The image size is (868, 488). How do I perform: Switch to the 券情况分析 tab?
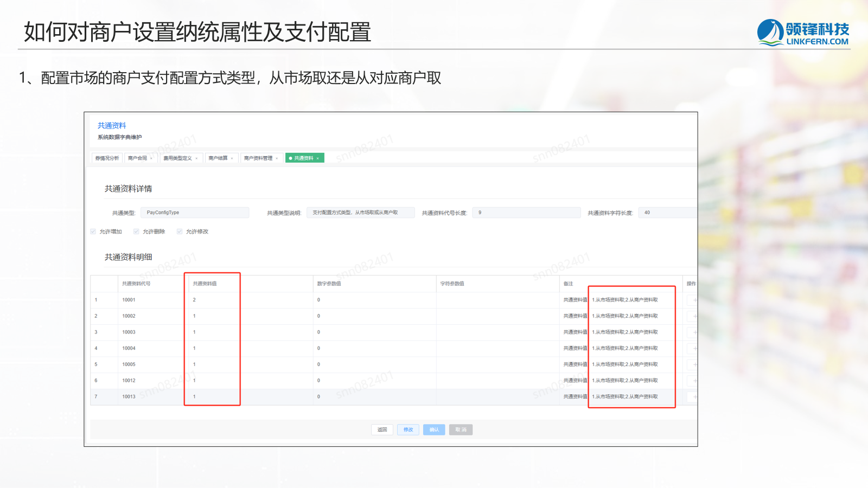point(107,158)
